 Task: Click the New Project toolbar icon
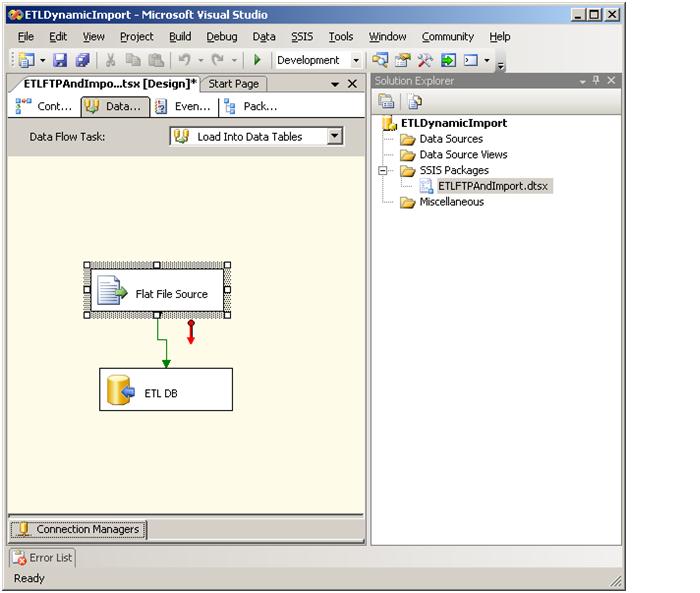[x=26, y=60]
